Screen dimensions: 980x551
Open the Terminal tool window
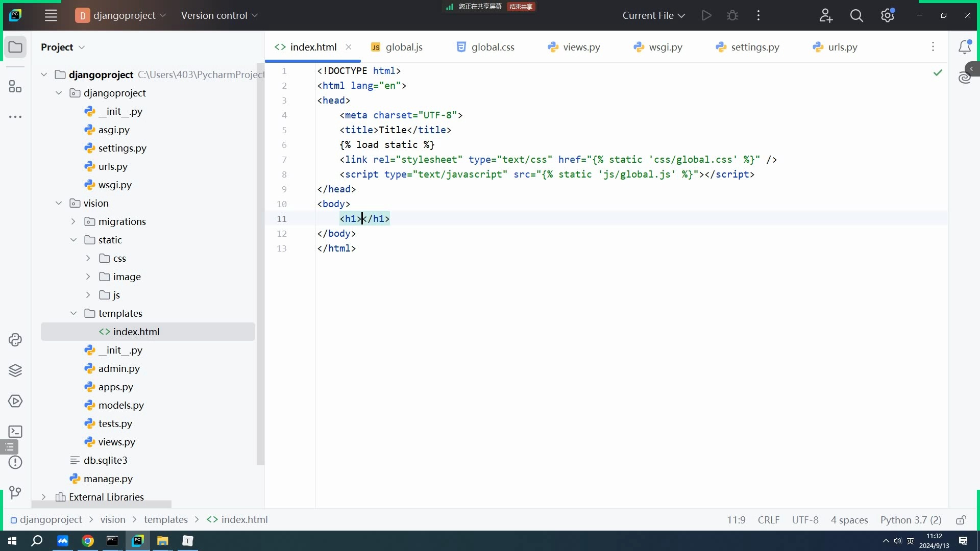pyautogui.click(x=15, y=432)
